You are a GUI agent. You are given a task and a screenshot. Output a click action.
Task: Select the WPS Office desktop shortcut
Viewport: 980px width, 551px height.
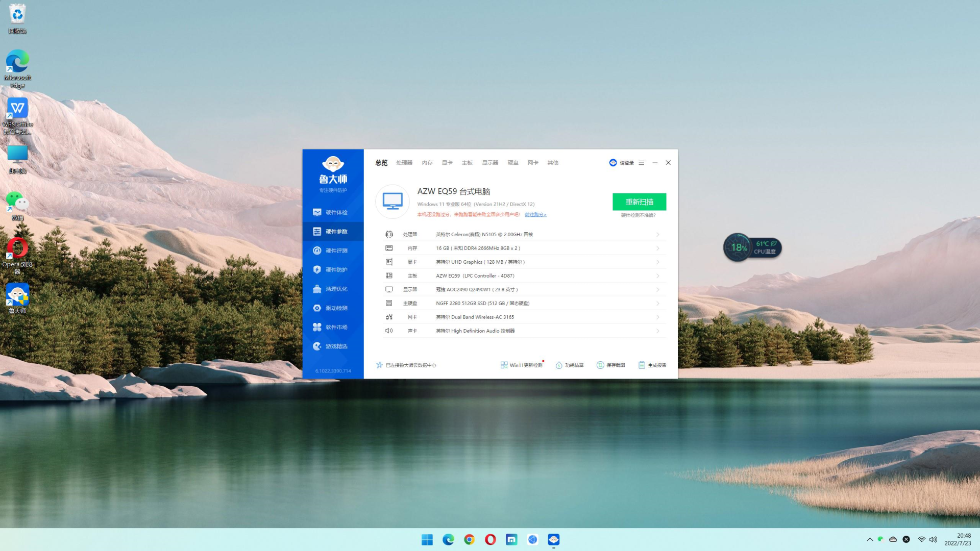17,116
